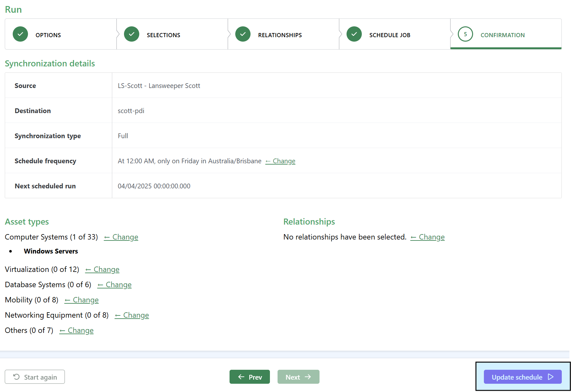Select the CONFIRMATION wizard step
The image size is (571, 392).
pyautogui.click(x=506, y=34)
